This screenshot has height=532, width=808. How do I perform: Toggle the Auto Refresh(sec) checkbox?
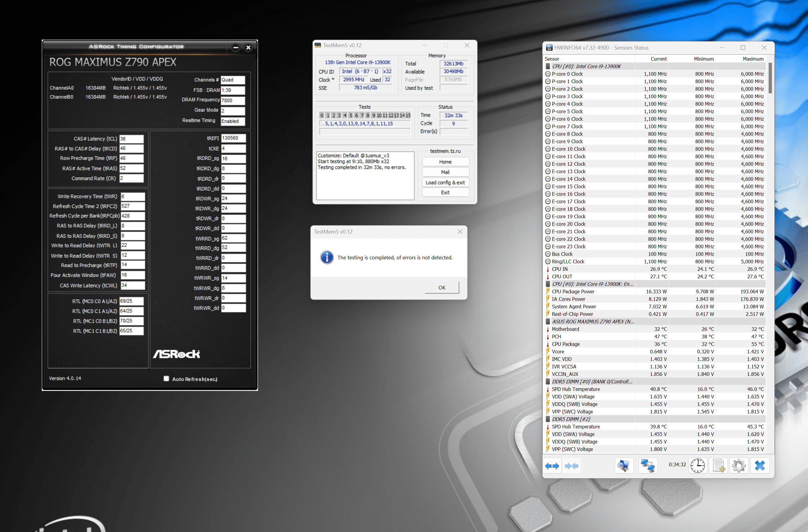coord(166,379)
